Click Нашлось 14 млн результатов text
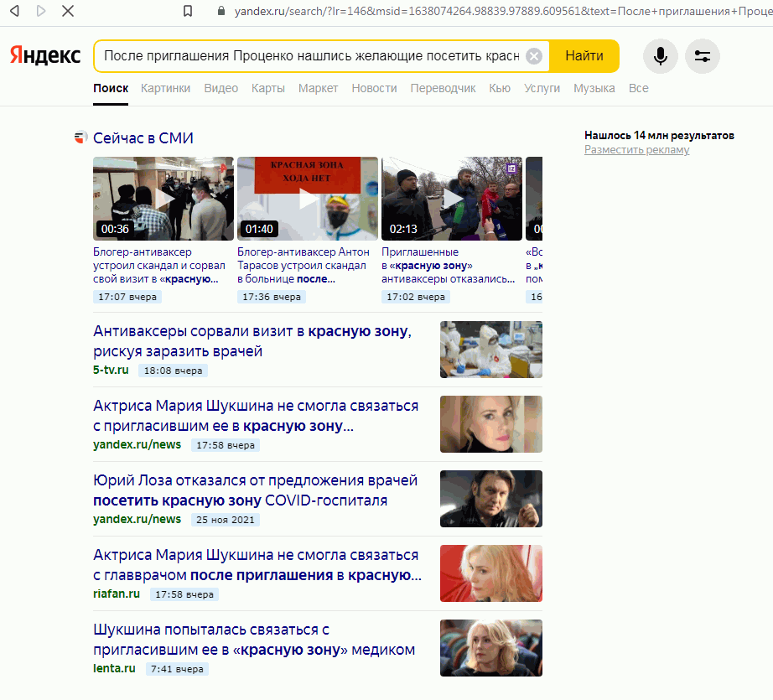This screenshot has height=700, width=773. coord(659,136)
